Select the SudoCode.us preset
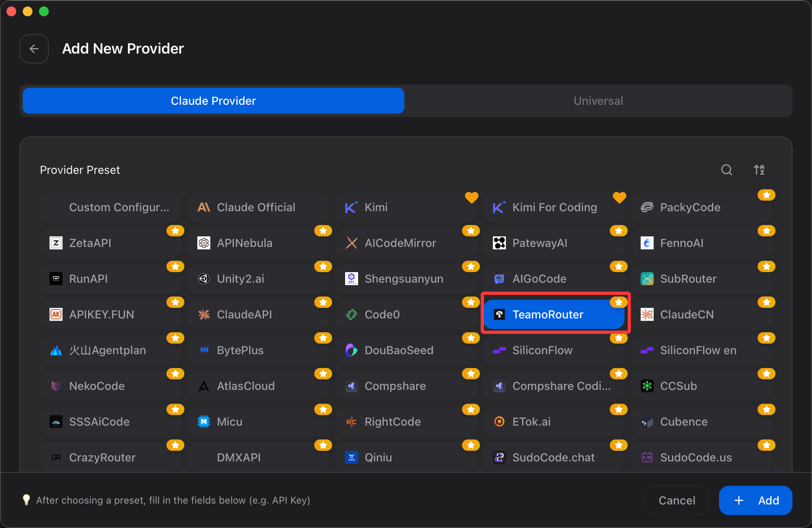The image size is (812, 528). tap(702, 457)
